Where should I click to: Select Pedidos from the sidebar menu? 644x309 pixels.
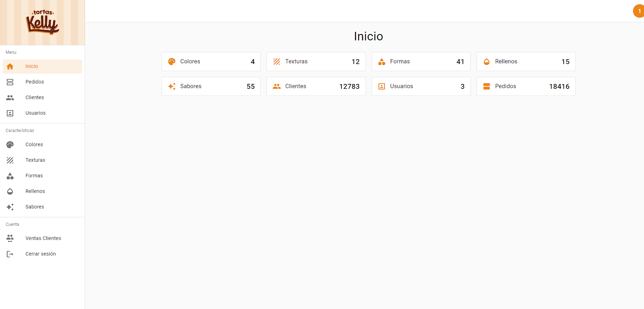tap(35, 82)
